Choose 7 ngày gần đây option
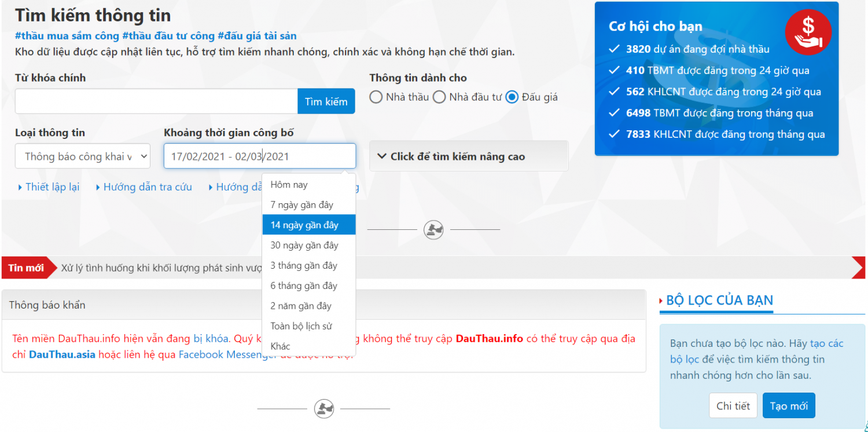 [309, 205]
